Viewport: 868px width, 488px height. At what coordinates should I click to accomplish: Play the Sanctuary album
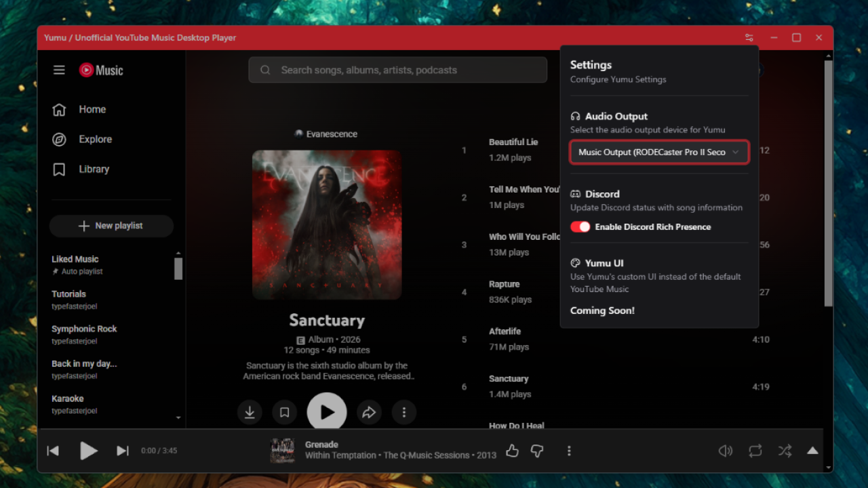[x=327, y=411]
